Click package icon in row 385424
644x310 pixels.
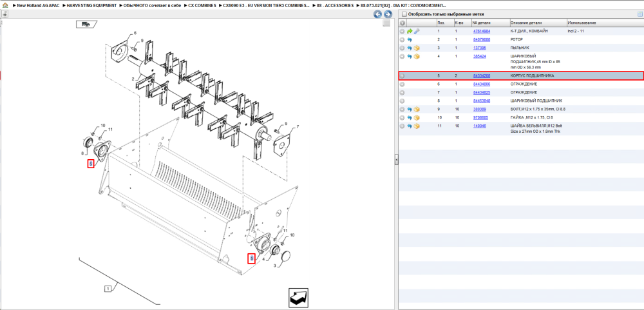pyautogui.click(x=417, y=56)
